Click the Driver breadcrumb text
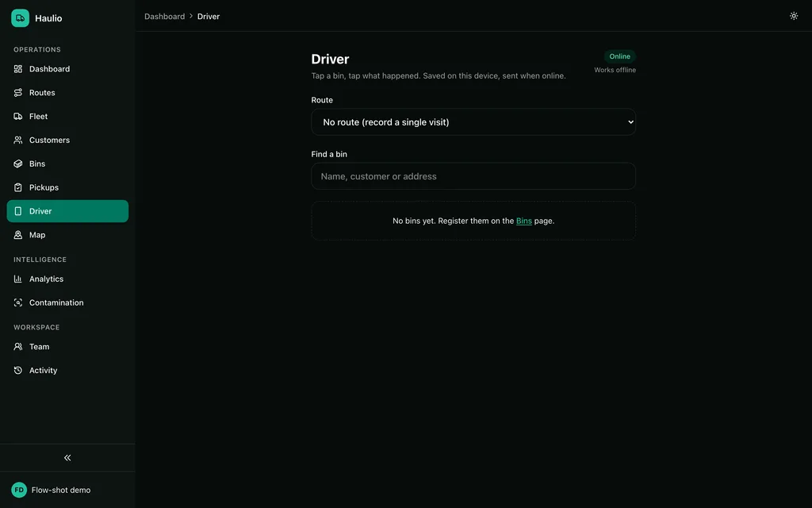Viewport: 812px width, 508px height. 209,17
